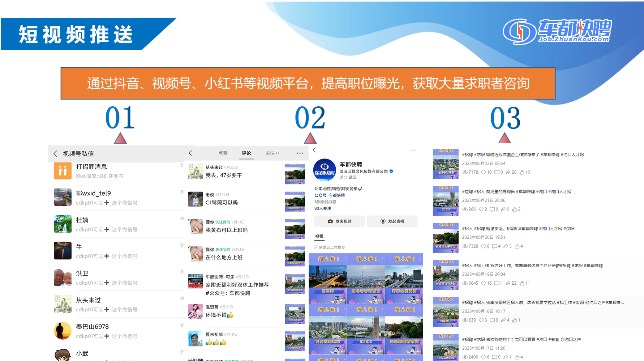This screenshot has height=361, width=644.
Task: Open video titled #招聘 #求职 喜欢购物的手手党可以看看
Action: tap(521, 339)
